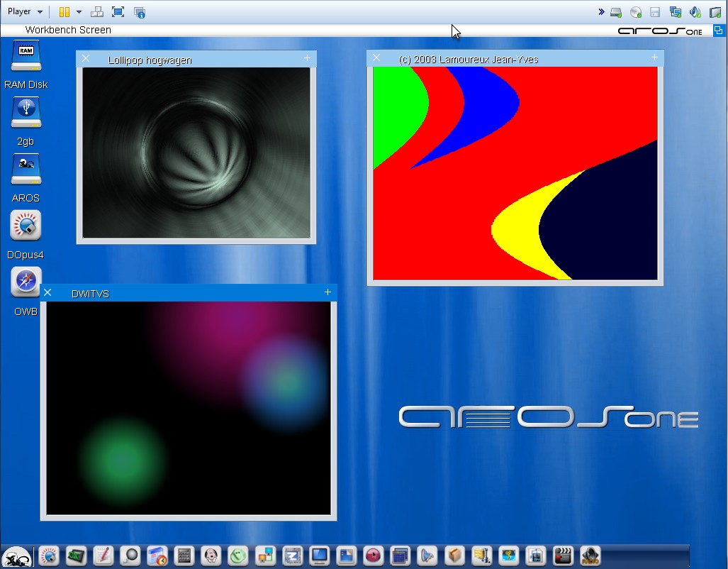Launch the OWB web browser icon
Viewport: 728px width, 569px height.
pos(26,283)
